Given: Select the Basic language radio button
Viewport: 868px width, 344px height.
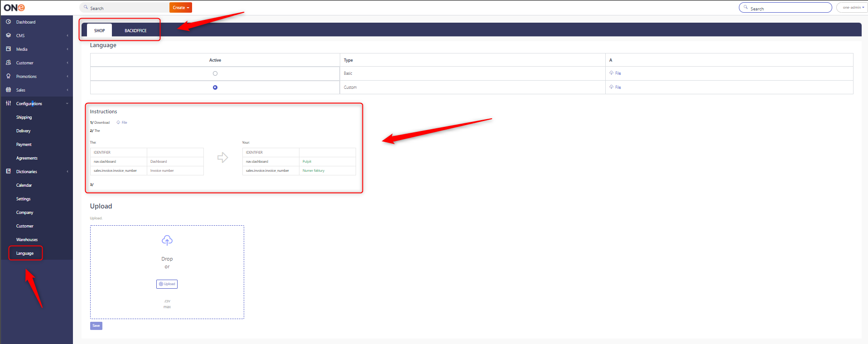Looking at the screenshot, I should click(x=215, y=73).
